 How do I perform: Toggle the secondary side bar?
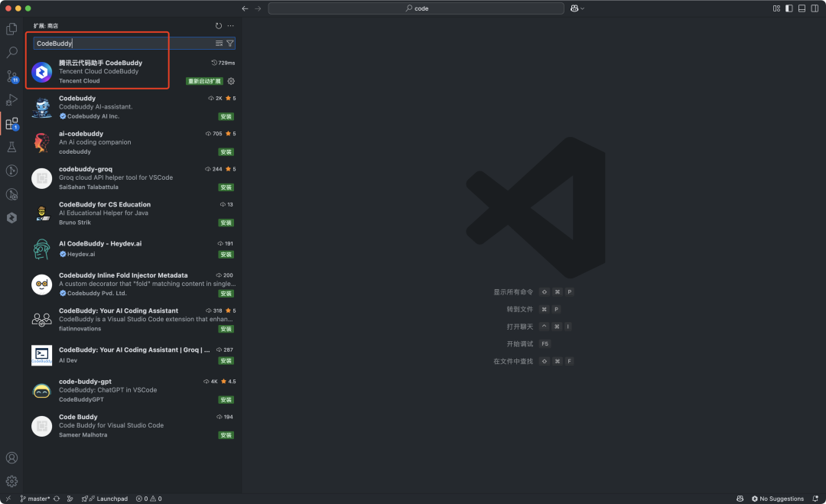(815, 8)
